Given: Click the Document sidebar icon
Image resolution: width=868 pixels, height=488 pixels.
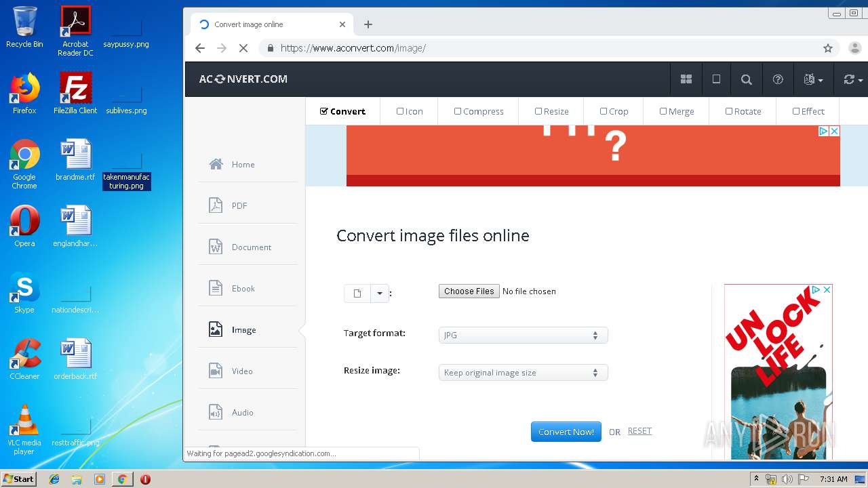Looking at the screenshot, I should tap(216, 247).
